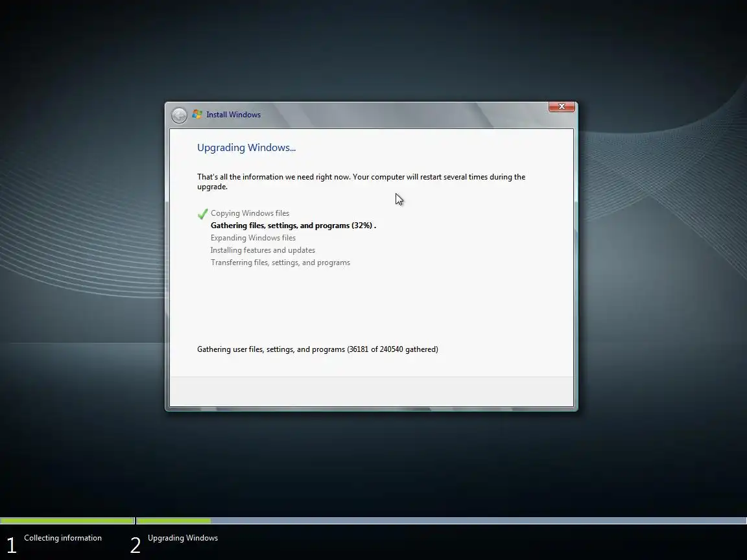Click the '36181 of 240540 gathered' status line

point(318,349)
